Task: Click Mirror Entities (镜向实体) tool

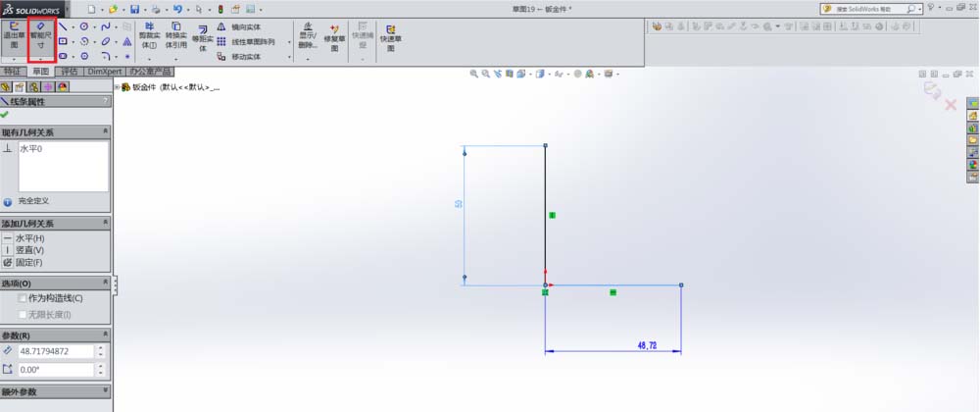Action: click(x=239, y=26)
